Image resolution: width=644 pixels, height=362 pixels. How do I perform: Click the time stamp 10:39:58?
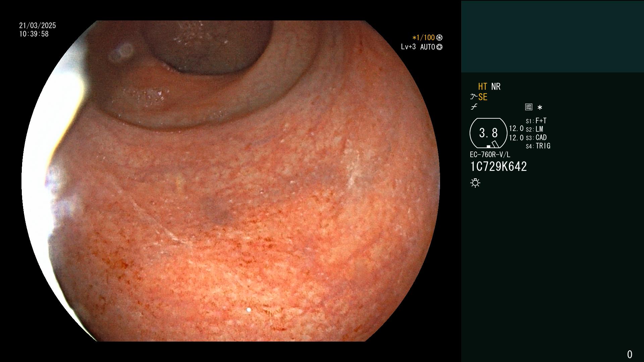point(34,34)
